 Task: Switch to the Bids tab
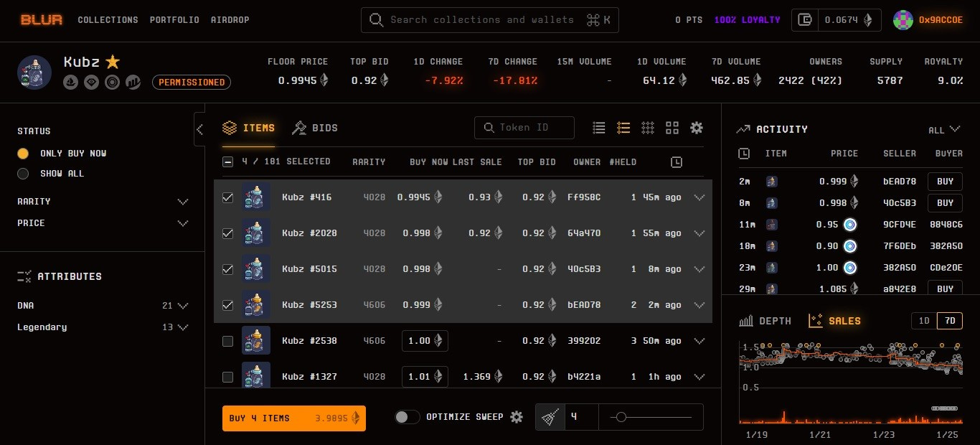[314, 128]
